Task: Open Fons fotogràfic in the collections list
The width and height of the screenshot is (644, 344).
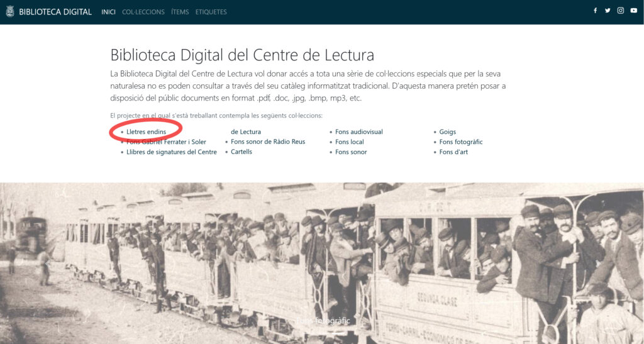Action: coord(461,142)
